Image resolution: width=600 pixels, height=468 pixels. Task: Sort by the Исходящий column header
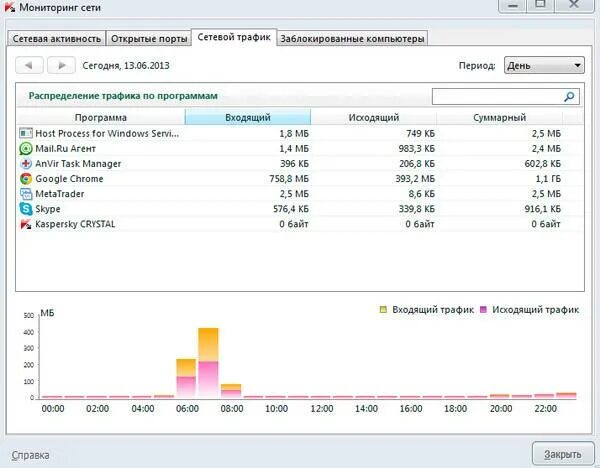(x=373, y=117)
